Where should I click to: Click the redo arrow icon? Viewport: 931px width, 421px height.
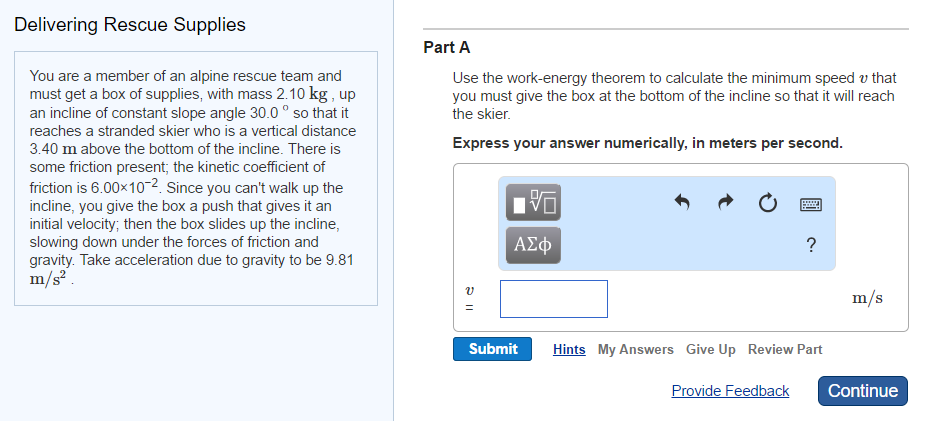[x=725, y=204]
